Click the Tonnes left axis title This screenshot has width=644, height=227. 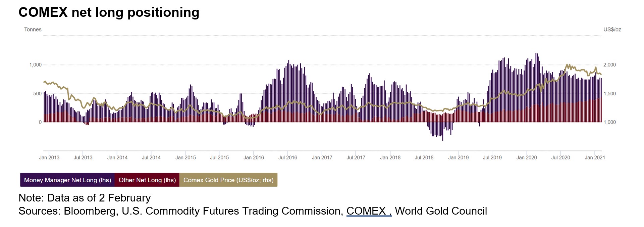point(33,30)
